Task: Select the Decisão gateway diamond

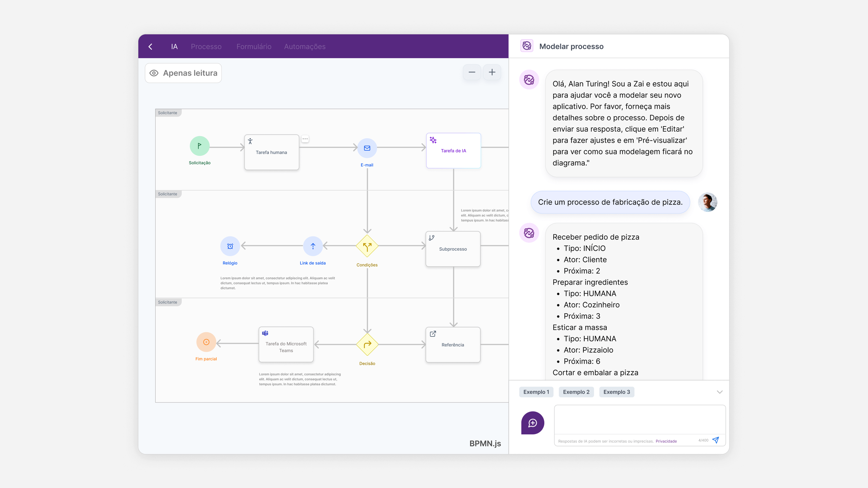Action: 367,345
